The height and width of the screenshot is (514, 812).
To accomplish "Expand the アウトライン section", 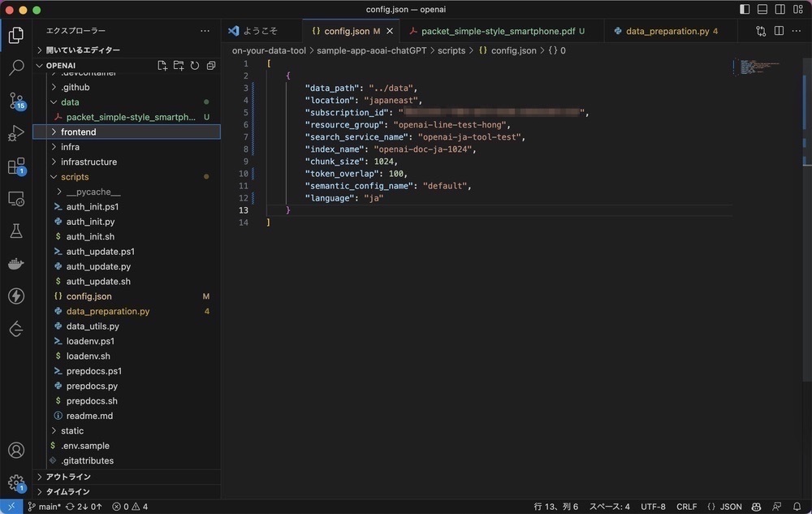I will (68, 477).
